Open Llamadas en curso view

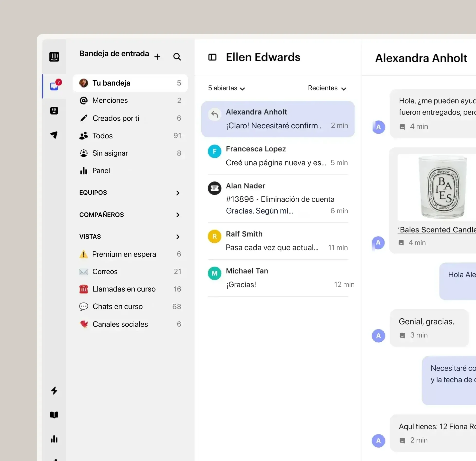(x=130, y=289)
